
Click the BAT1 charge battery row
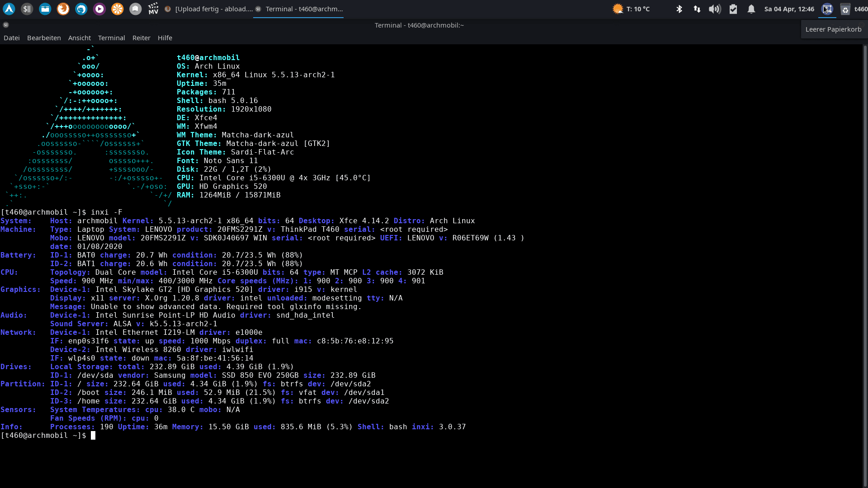176,263
